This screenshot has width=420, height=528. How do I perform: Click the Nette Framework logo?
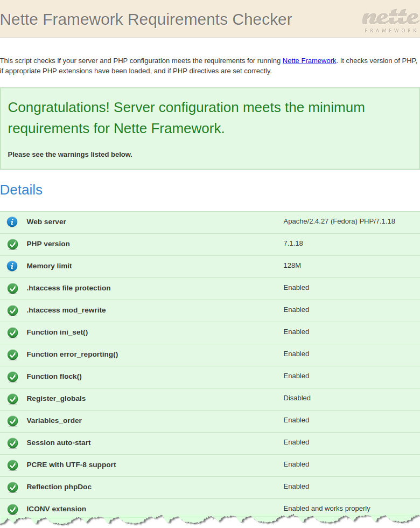(x=391, y=21)
